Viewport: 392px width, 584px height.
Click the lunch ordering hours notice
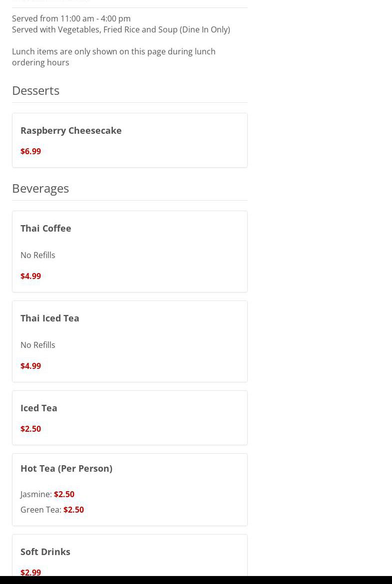[113, 57]
